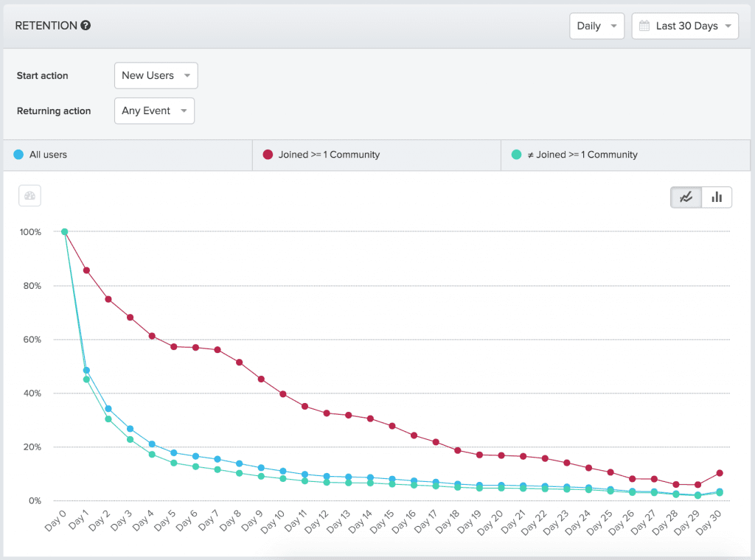755x560 pixels.
Task: Toggle the ≠ Joined >= 1 Community series
Action: point(582,155)
